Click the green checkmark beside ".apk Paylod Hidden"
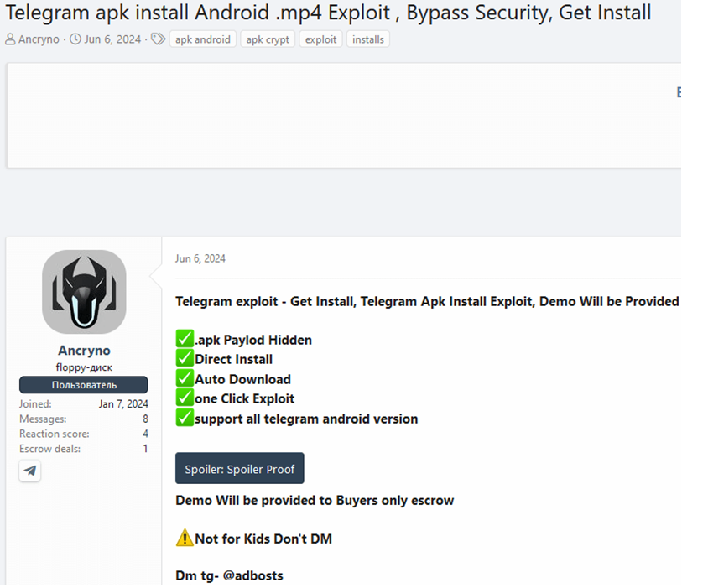The width and height of the screenshot is (708, 588). [185, 340]
